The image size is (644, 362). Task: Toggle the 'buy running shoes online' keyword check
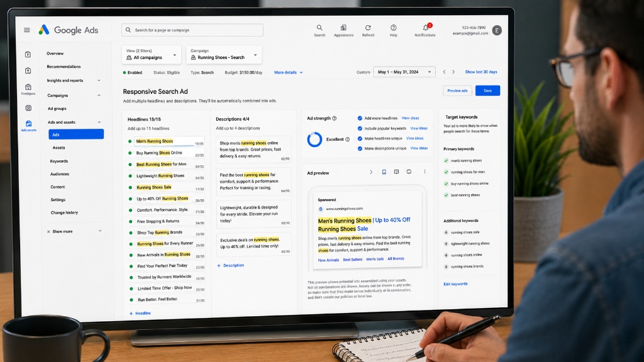pyautogui.click(x=446, y=184)
